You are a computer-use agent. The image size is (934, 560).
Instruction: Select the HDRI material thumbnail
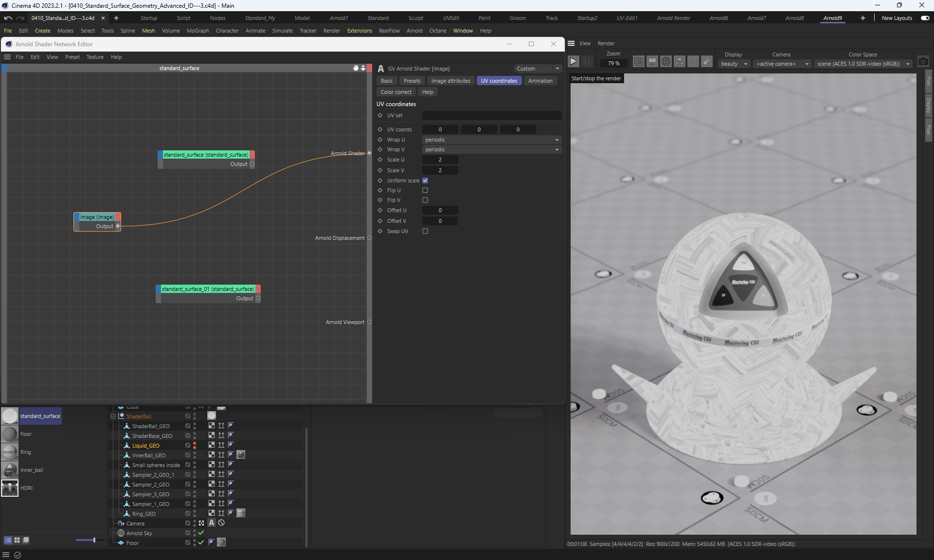click(x=10, y=488)
